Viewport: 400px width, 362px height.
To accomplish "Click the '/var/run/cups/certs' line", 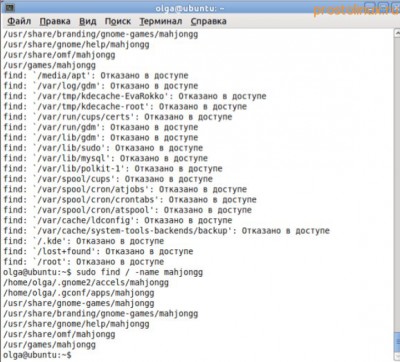I will [x=118, y=117].
